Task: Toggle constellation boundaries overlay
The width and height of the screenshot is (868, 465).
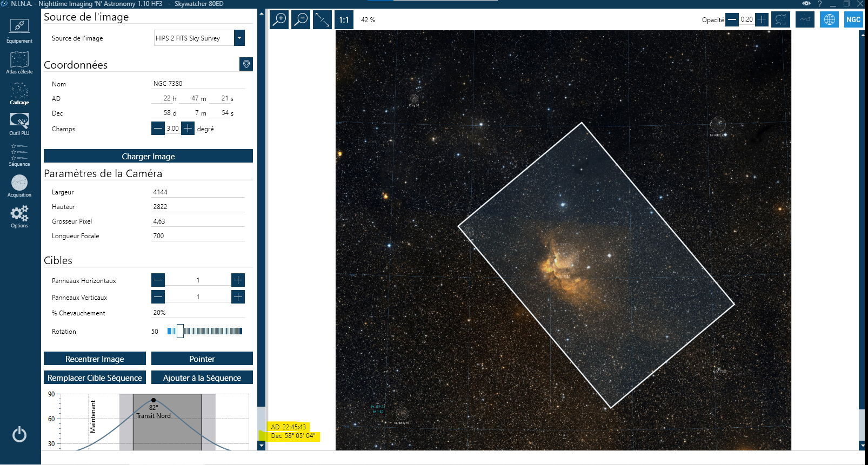Action: pos(780,19)
